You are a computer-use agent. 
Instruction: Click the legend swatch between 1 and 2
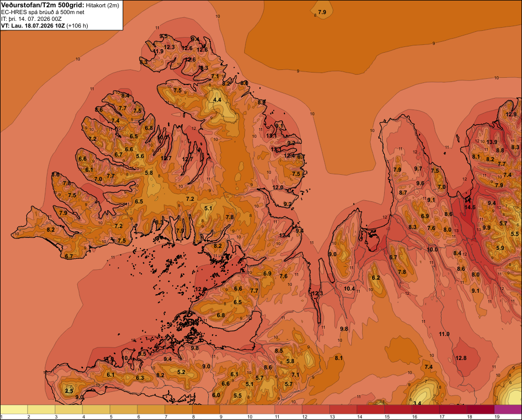pyautogui.click(x=14, y=410)
